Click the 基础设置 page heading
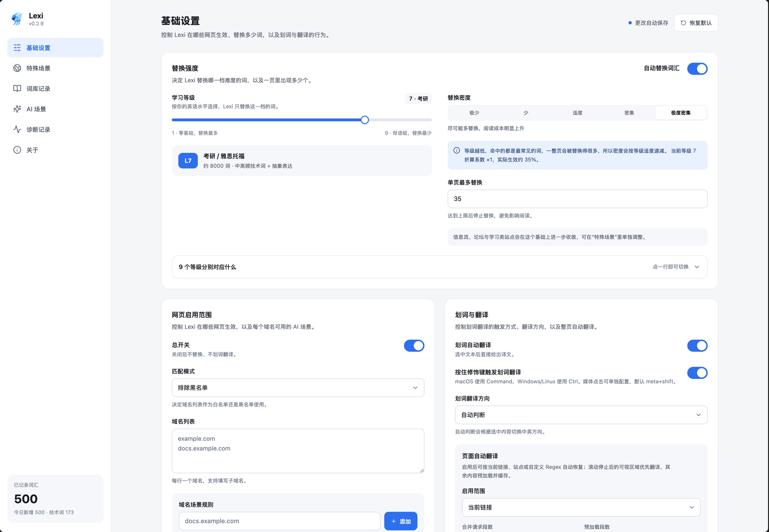This screenshot has width=769, height=532. tap(180, 21)
